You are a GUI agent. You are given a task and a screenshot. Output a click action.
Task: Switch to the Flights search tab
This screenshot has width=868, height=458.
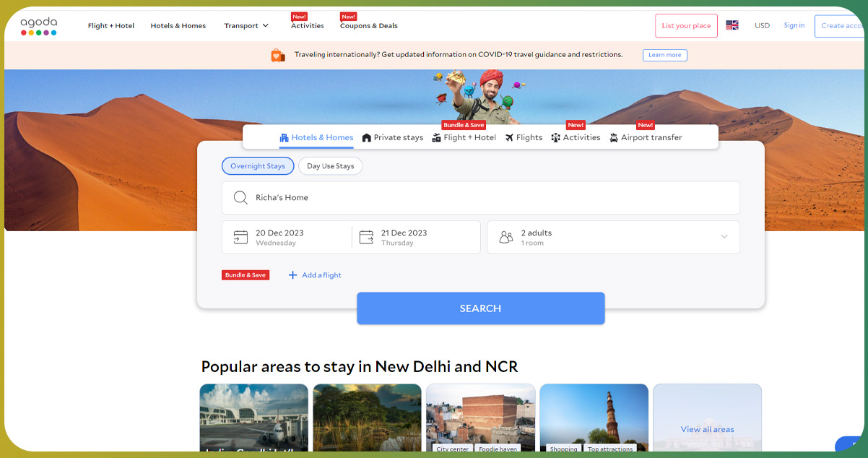pyautogui.click(x=524, y=137)
